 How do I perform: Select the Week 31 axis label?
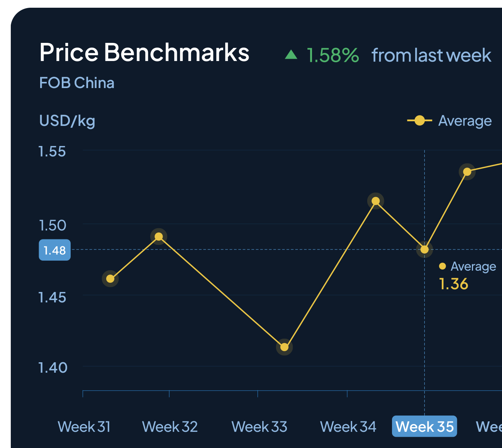point(84,427)
